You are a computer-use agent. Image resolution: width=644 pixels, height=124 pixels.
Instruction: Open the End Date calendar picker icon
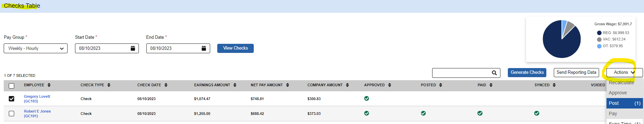pyautogui.click(x=204, y=49)
